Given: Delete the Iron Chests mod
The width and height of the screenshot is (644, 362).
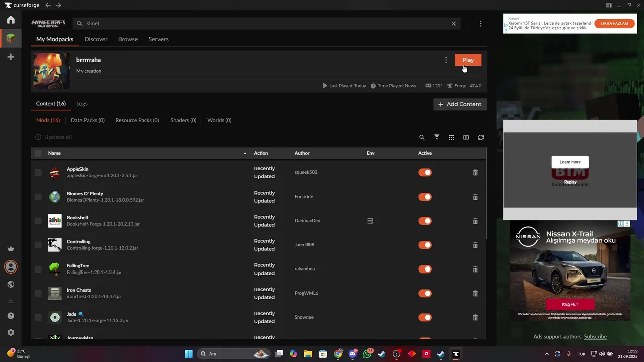Looking at the screenshot, I should [x=475, y=293].
